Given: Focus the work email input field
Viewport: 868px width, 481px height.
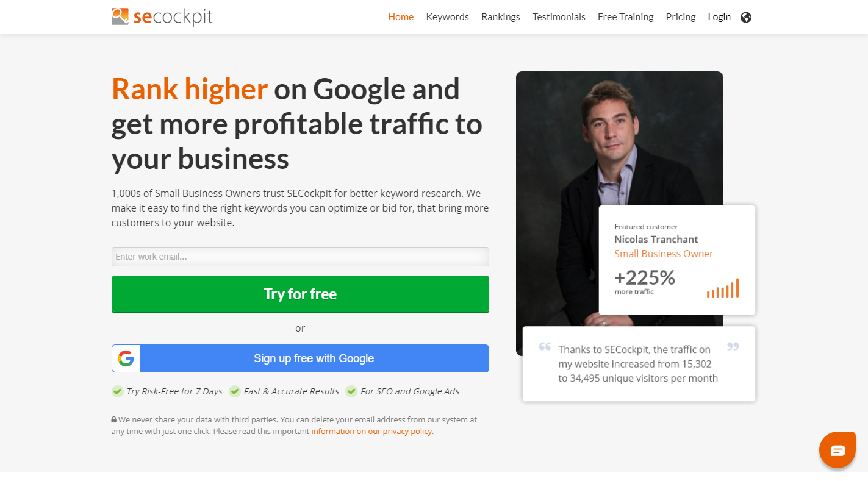Looking at the screenshot, I should [x=300, y=257].
